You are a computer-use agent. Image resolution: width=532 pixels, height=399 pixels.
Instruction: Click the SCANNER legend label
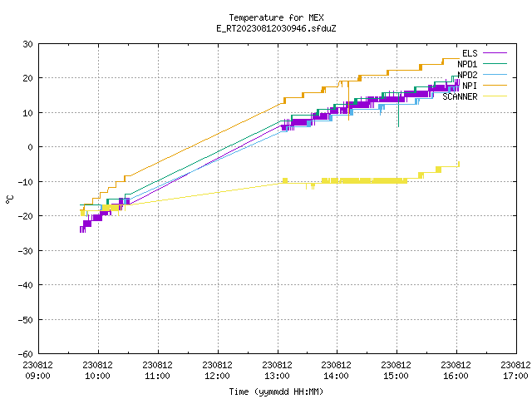point(460,96)
